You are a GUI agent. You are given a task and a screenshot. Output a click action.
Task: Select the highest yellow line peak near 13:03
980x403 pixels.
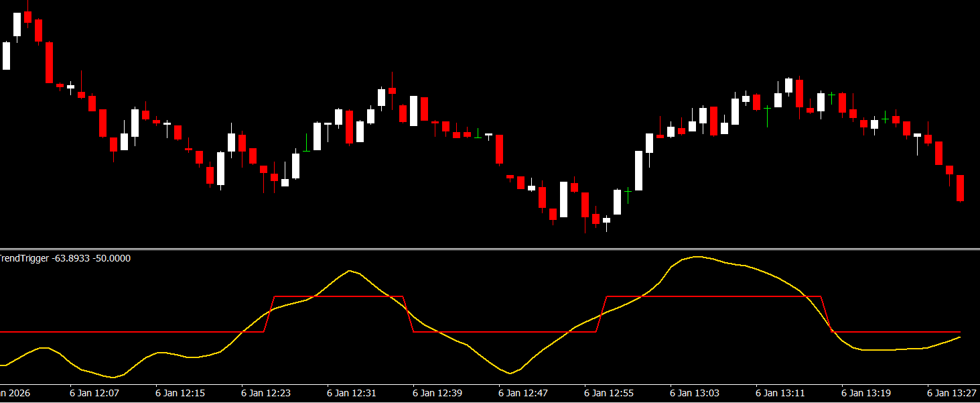tap(697, 257)
